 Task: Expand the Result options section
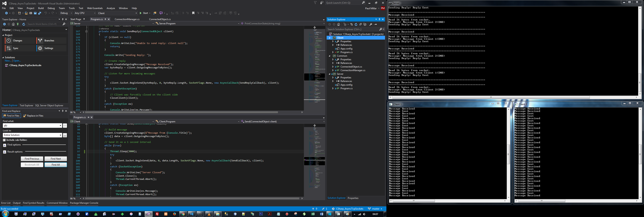tap(4, 152)
